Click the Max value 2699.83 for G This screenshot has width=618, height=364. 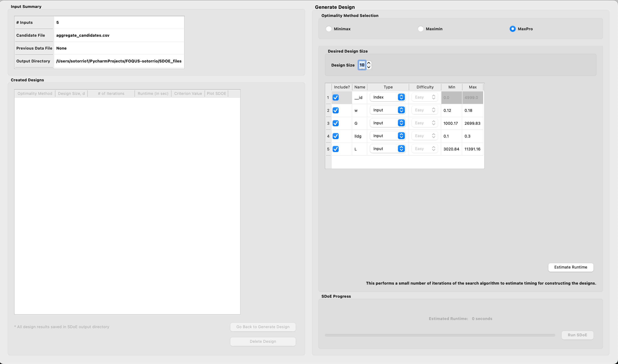[x=473, y=123]
